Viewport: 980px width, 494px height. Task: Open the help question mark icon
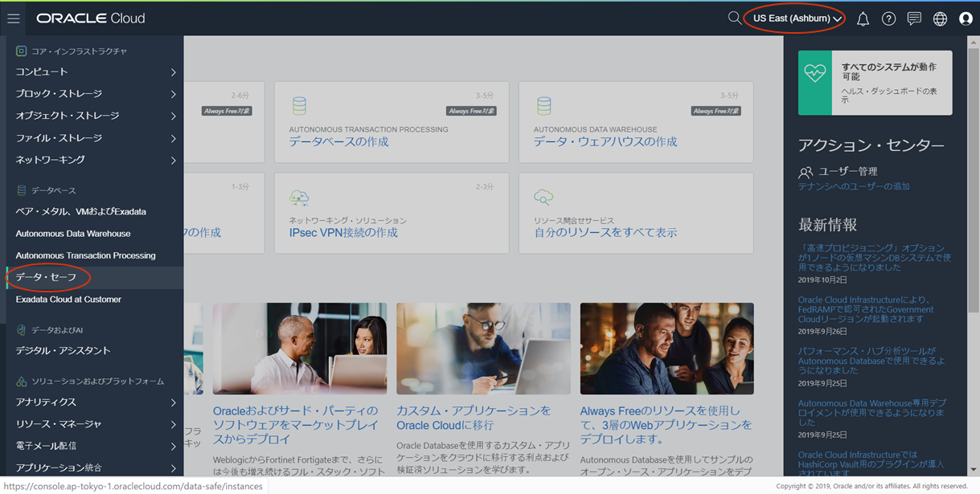888,18
